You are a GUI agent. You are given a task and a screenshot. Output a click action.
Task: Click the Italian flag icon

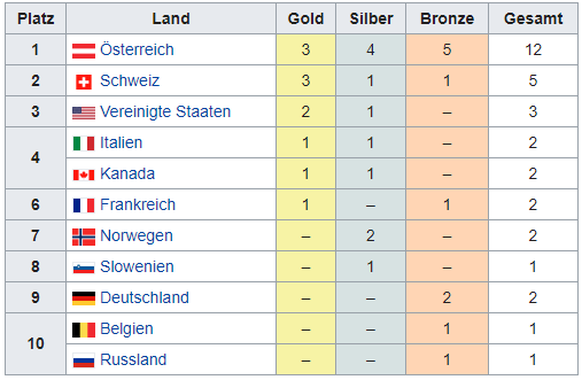point(84,144)
